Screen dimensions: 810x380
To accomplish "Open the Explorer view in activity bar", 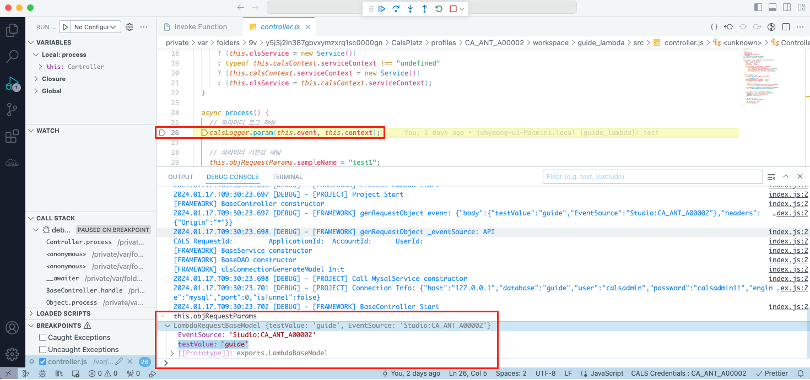I will [11, 30].
